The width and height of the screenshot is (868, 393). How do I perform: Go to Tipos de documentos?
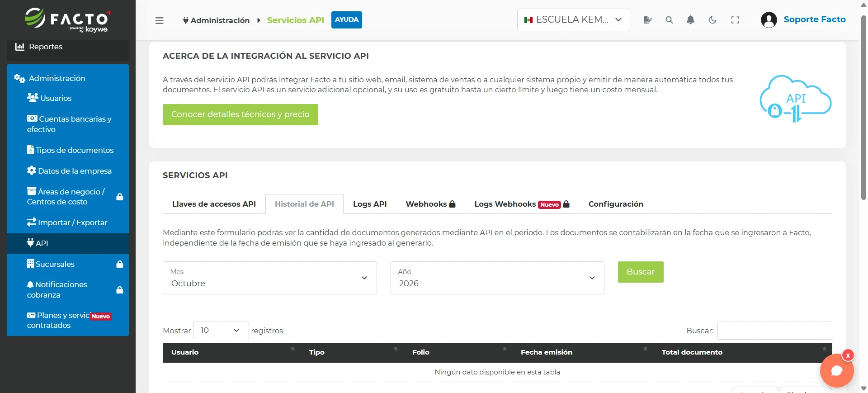click(x=68, y=150)
